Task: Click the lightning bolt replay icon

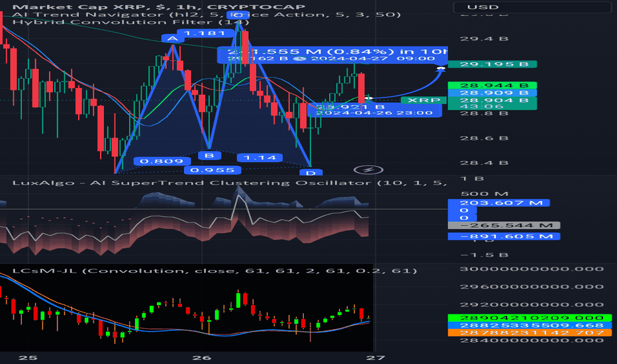Action: (368, 169)
